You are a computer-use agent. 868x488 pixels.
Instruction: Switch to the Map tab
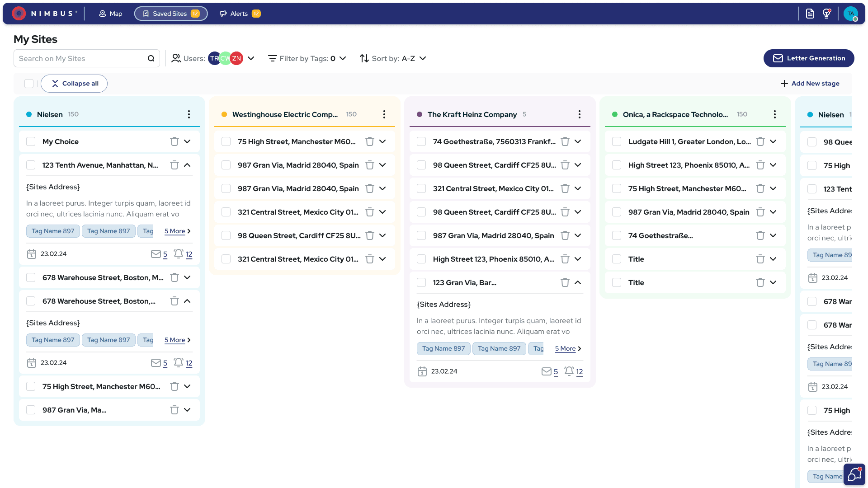[111, 14]
